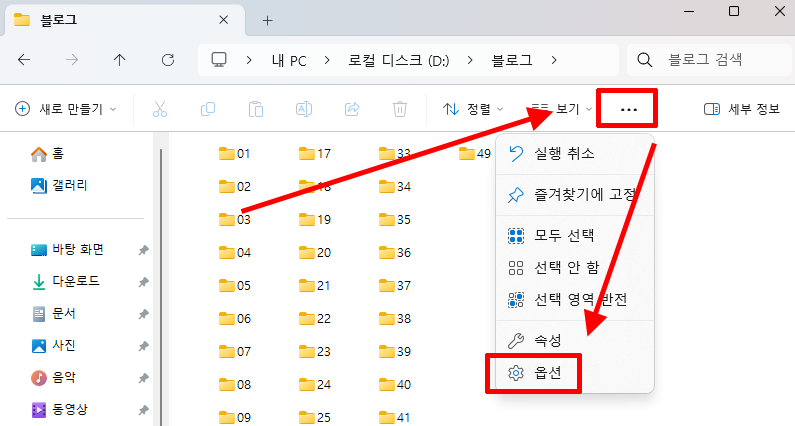Open the 정렬 sort dropdown
795x426 pixels.
click(473, 109)
